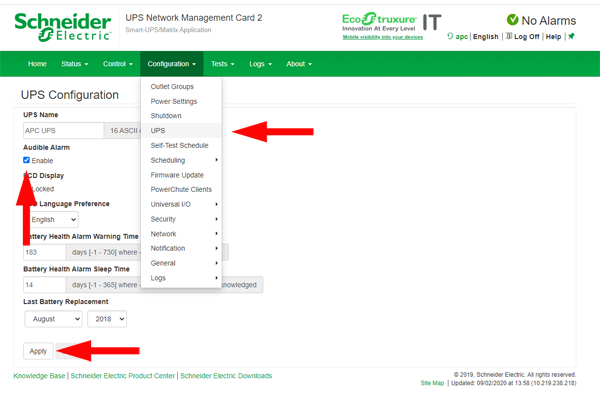This screenshot has height=399, width=600.
Task: Click the Last Battery Replacement label
Action: tap(66, 301)
